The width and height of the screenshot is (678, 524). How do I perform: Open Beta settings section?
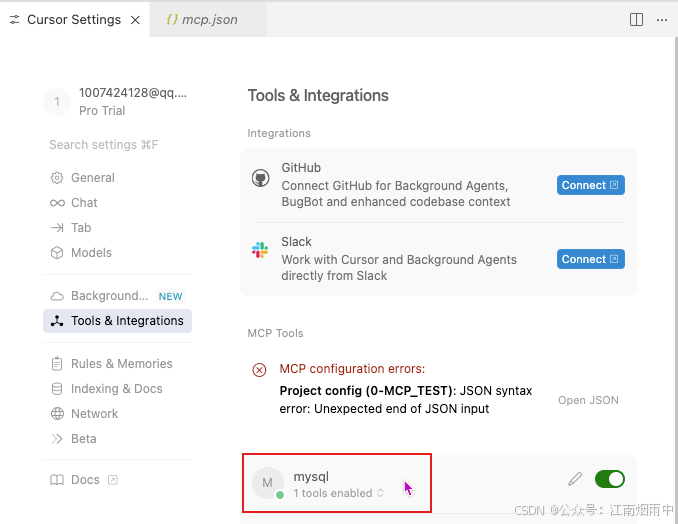tap(118, 439)
